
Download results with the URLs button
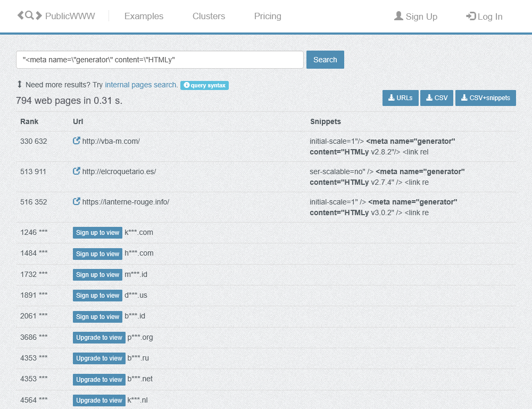pyautogui.click(x=400, y=98)
